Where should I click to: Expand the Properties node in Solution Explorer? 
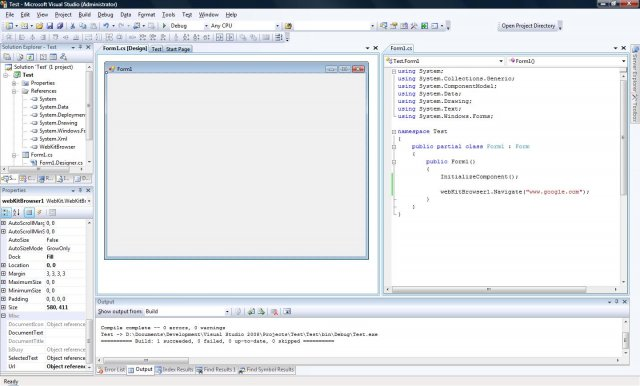(x=14, y=83)
